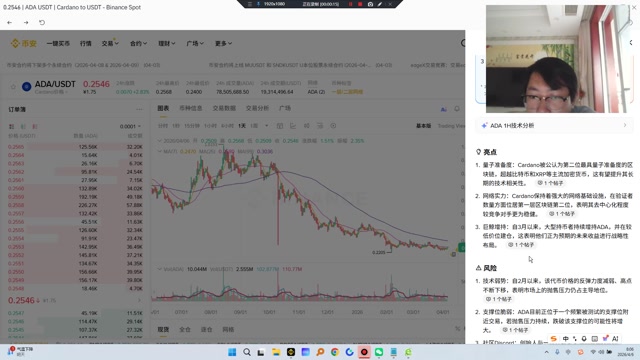Screen dimensions: 640x360
Task: Click the 0.2565 sell price row
Action: click(75, 147)
